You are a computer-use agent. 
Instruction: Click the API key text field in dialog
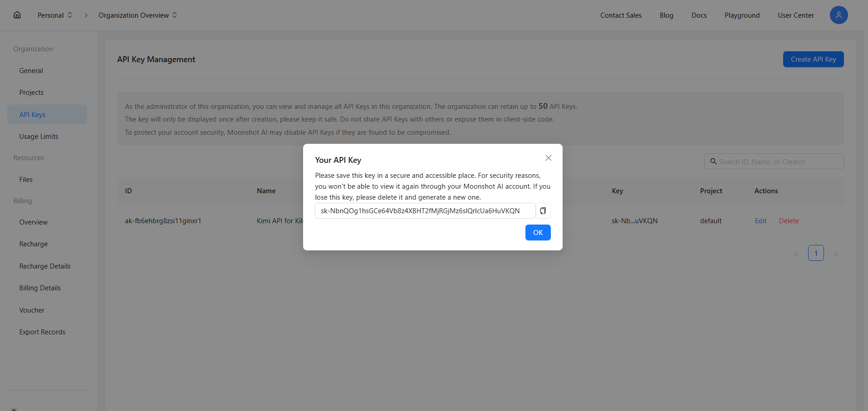(425, 211)
